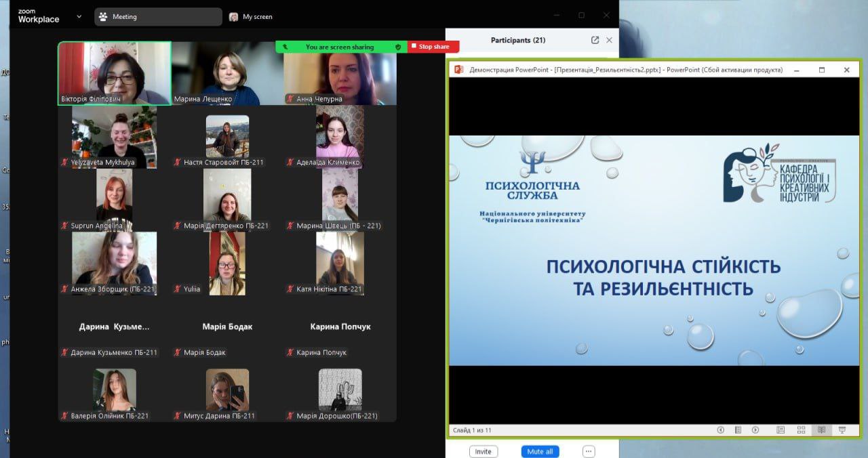Click the Mute all button
This screenshot has width=868, height=458.
click(540, 451)
